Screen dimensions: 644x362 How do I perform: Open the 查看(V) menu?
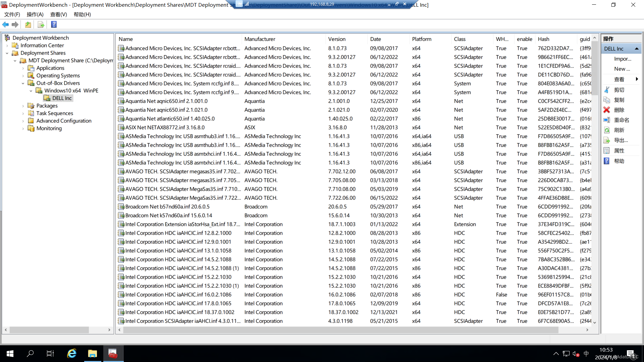(58, 14)
